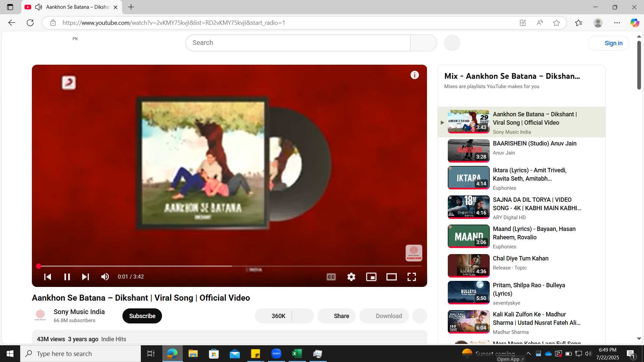Go back with the browser back arrow
This screenshot has height=362, width=644.
click(x=12, y=23)
